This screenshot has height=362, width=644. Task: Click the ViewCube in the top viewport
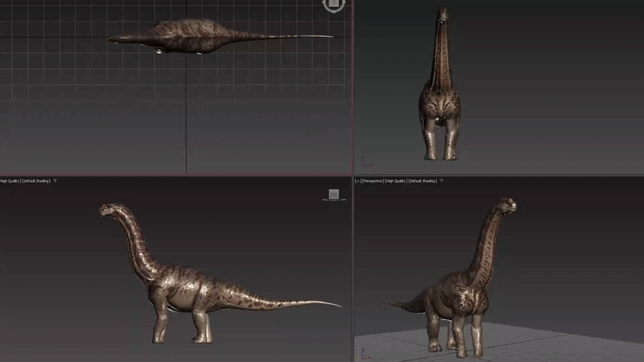coord(332,4)
